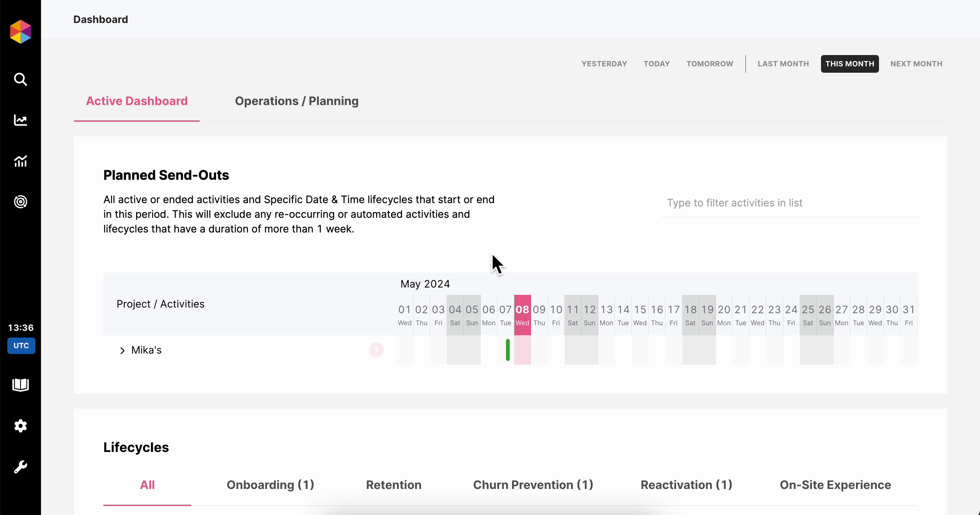The image size is (980, 515).
Task: Click the highlighted 08 Wed date column
Action: [522, 315]
